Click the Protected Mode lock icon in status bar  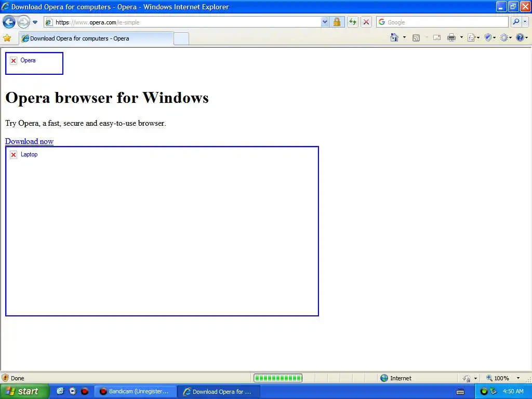point(467,378)
